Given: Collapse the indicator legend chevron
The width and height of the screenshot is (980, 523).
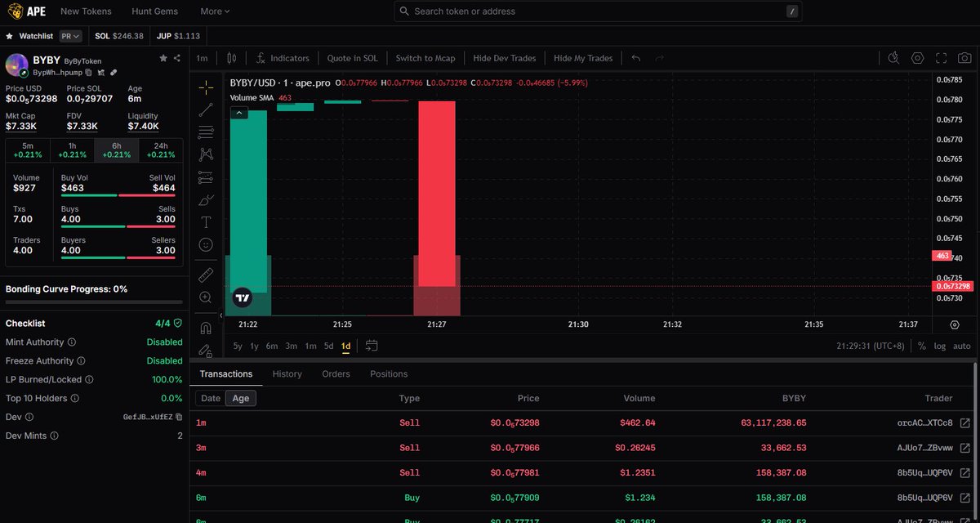Looking at the screenshot, I should [x=238, y=113].
